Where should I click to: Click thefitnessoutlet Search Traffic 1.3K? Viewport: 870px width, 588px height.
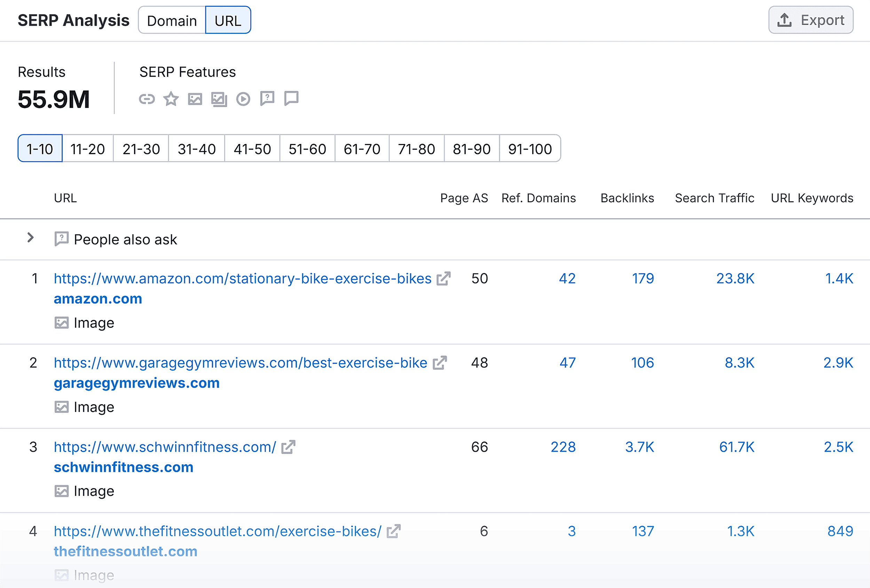click(741, 531)
